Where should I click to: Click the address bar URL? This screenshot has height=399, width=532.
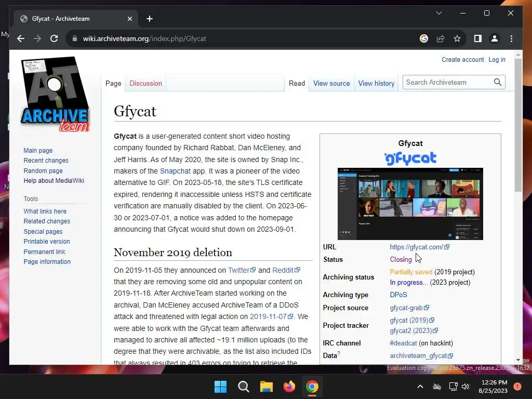144,38
